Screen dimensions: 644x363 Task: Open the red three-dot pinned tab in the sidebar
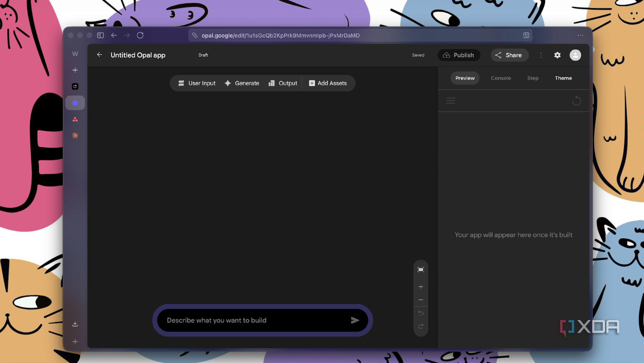(x=75, y=120)
